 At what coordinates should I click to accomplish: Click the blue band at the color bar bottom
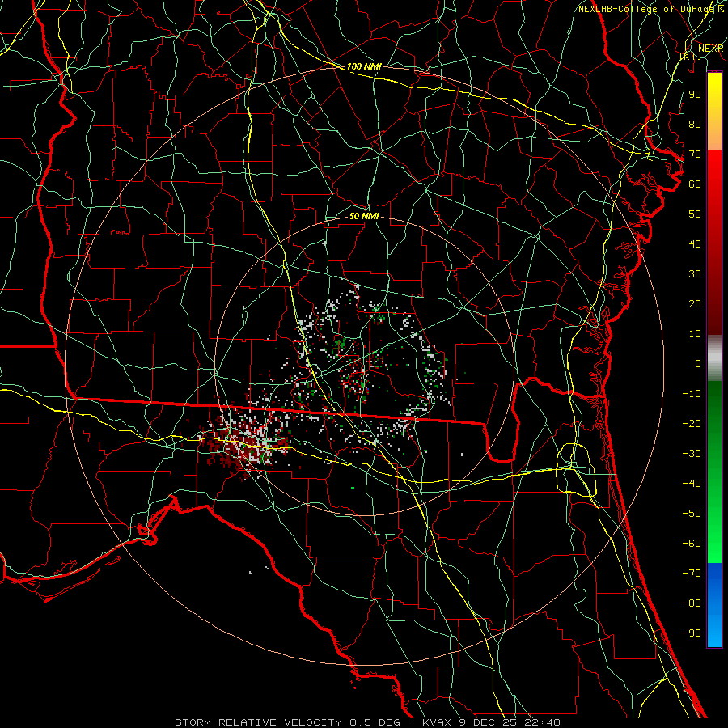coord(714,605)
